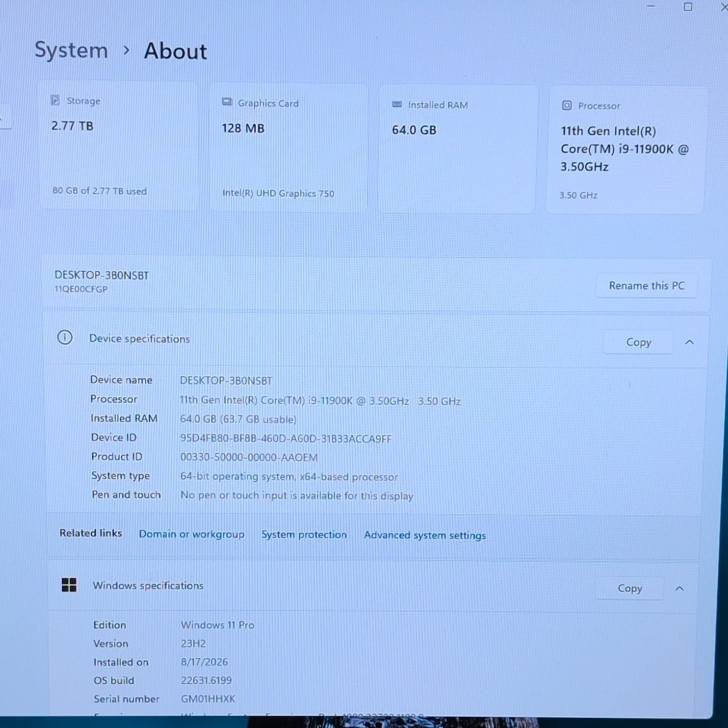Open Advanced system settings link

[425, 535]
